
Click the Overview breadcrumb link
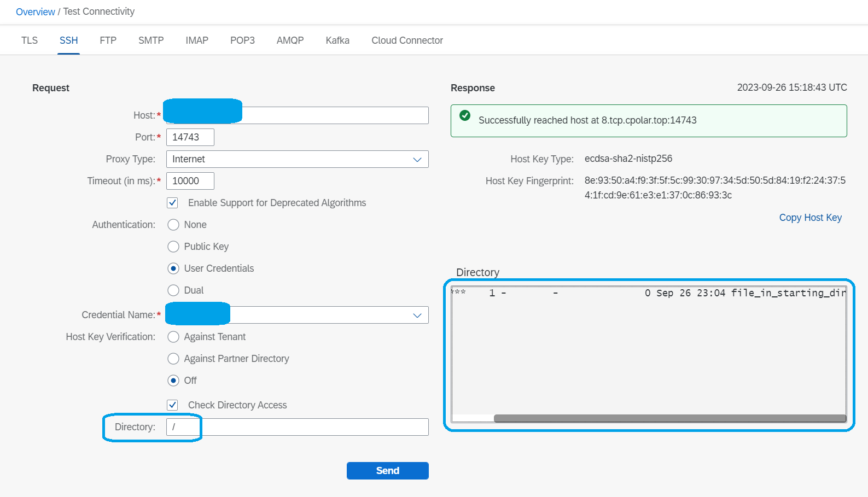(36, 11)
